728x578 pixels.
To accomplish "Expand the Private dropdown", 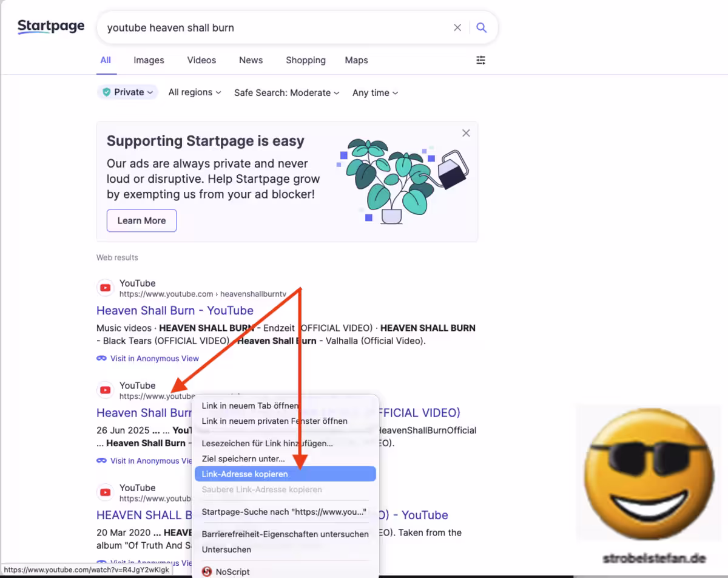I will (128, 92).
